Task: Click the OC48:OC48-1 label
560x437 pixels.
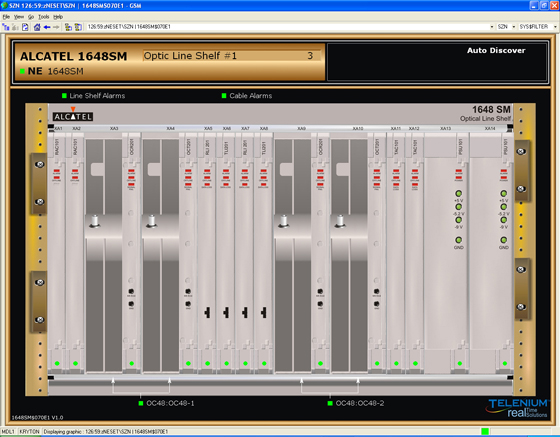Action: coord(170,403)
